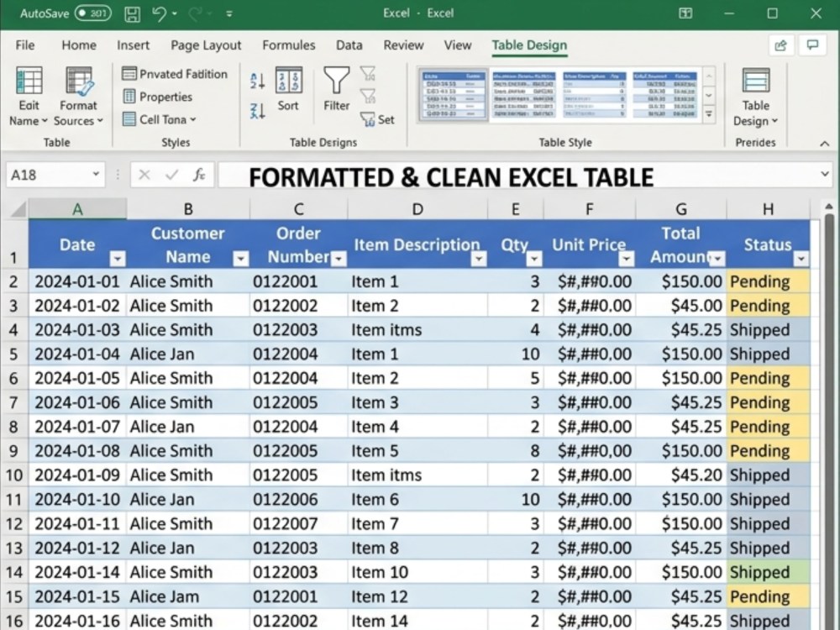
Task: Redo the last undone action
Action: point(195,13)
